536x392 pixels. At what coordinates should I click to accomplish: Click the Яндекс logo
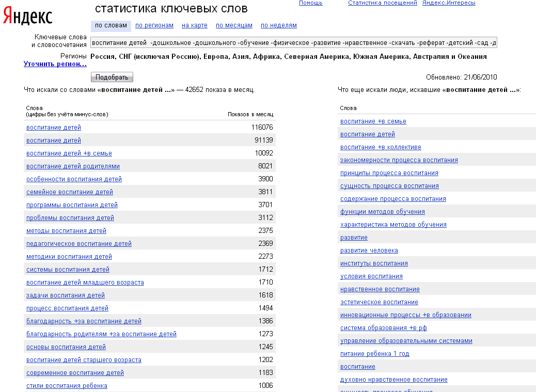point(27,17)
